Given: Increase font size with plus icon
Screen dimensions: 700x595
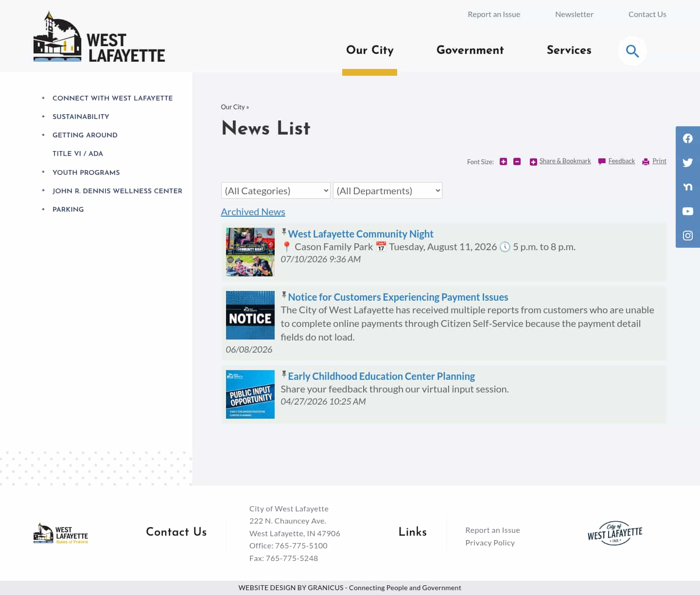Looking at the screenshot, I should click(x=503, y=161).
